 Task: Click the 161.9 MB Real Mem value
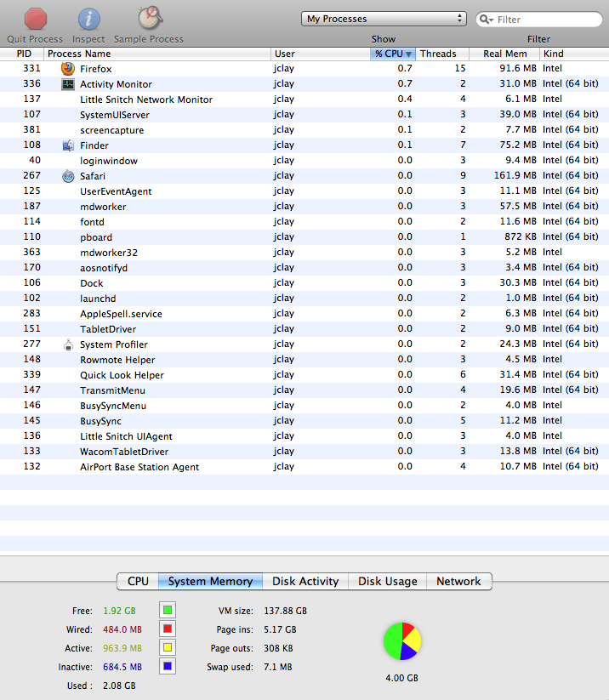[x=515, y=175]
